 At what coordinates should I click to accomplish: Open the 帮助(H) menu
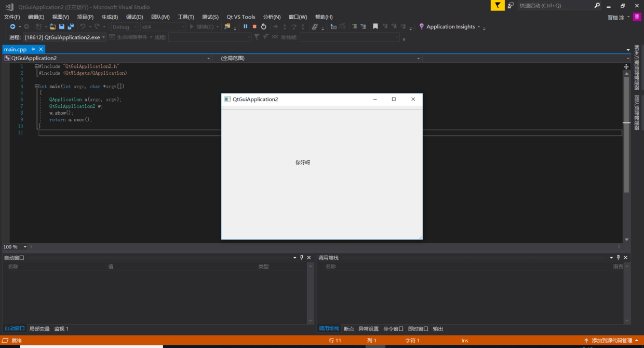point(324,17)
